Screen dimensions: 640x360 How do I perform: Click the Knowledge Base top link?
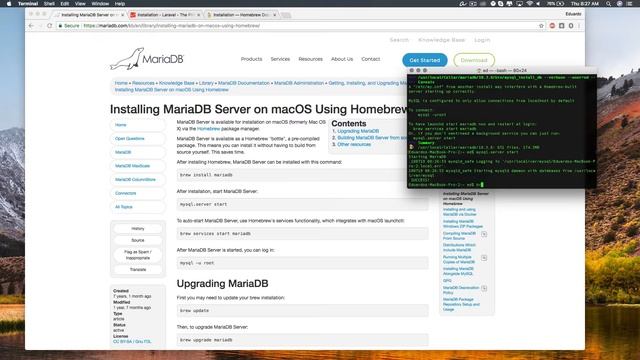coord(442,40)
